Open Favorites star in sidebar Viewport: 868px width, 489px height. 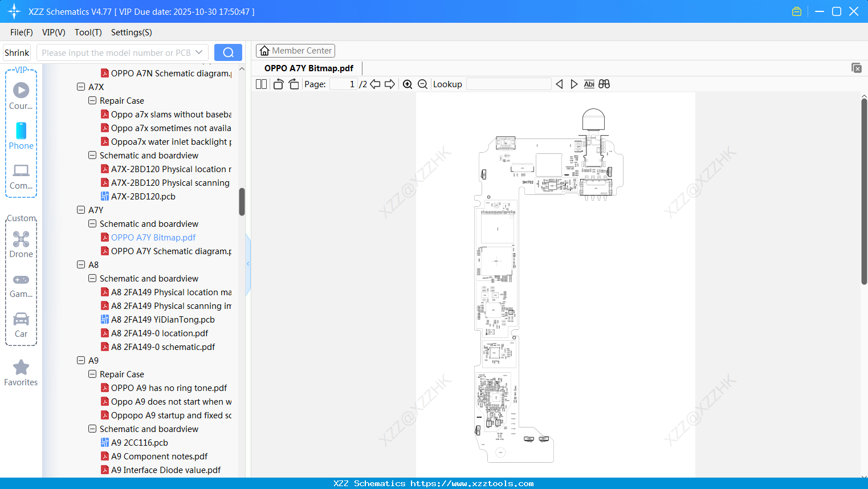[21, 373]
